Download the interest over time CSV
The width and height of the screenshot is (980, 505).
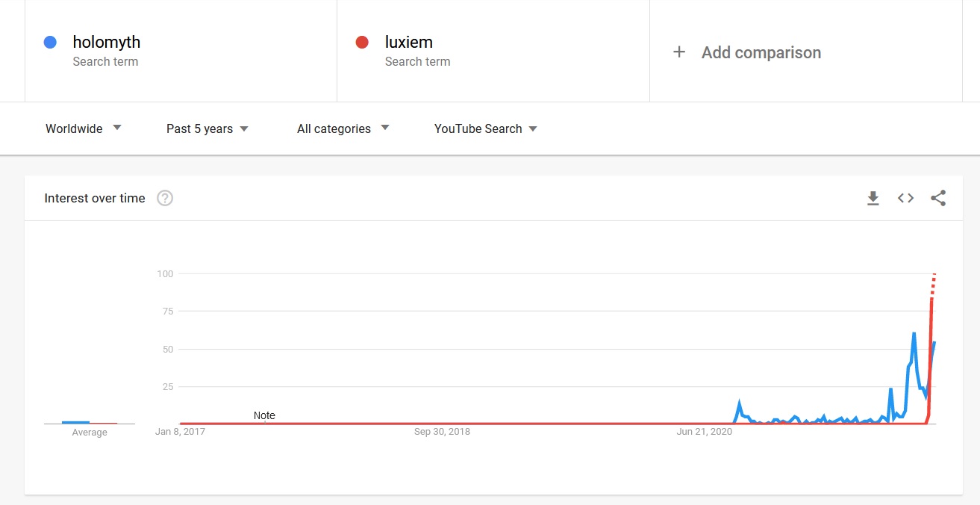pyautogui.click(x=873, y=198)
